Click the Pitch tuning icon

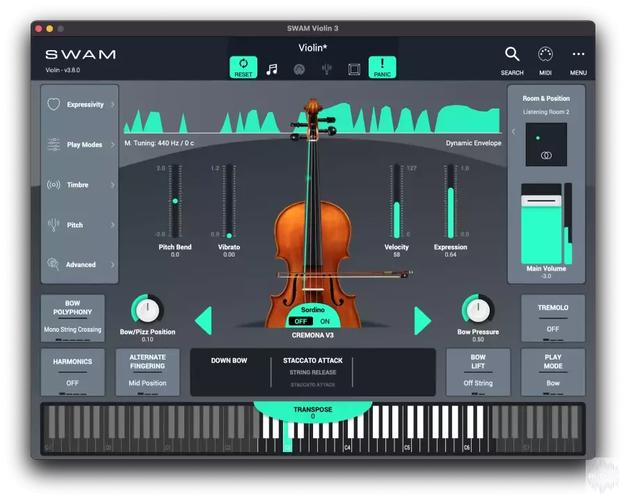pyautogui.click(x=53, y=224)
